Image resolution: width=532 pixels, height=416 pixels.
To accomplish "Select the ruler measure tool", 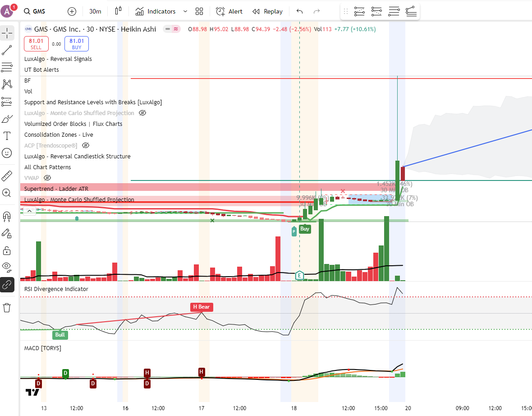I will click(x=7, y=176).
